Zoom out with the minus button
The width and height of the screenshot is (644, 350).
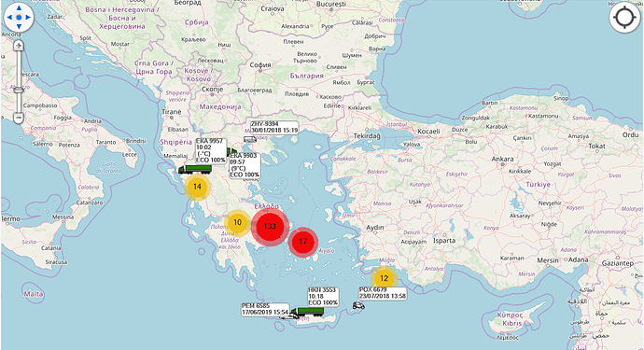click(18, 118)
